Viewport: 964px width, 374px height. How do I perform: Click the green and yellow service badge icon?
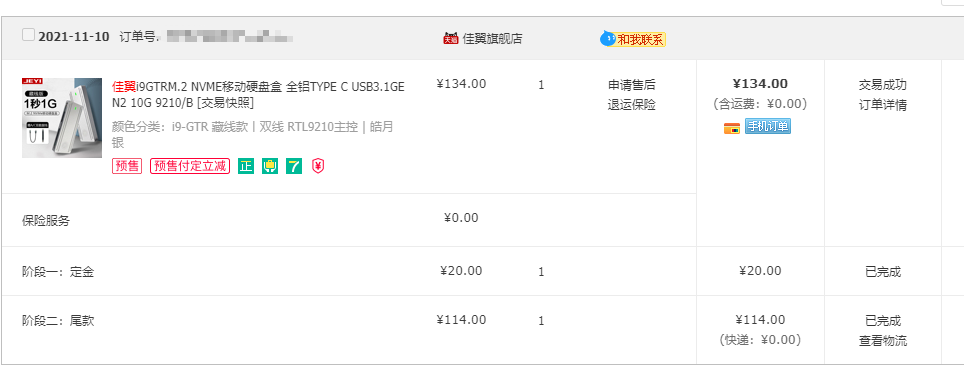(270, 166)
